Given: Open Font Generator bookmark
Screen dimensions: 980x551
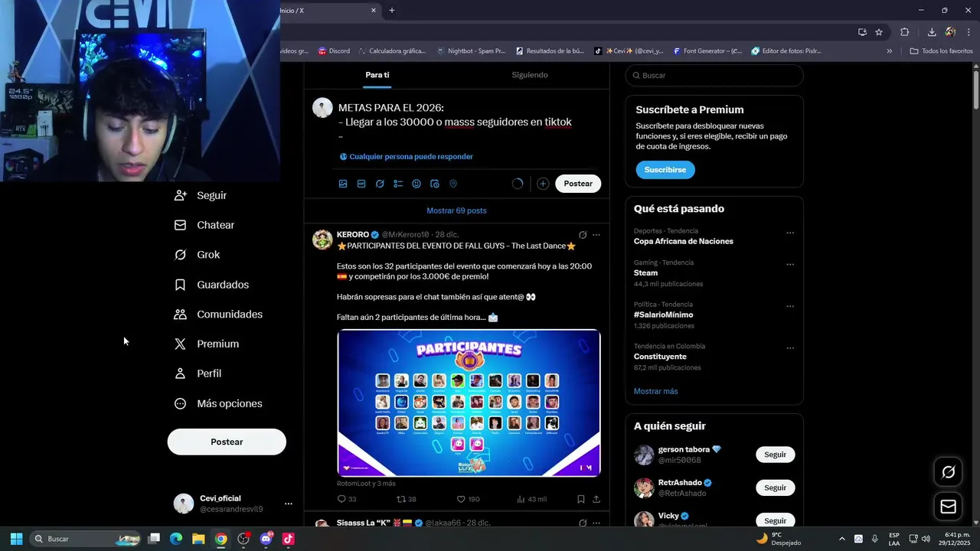Looking at the screenshot, I should coord(707,51).
